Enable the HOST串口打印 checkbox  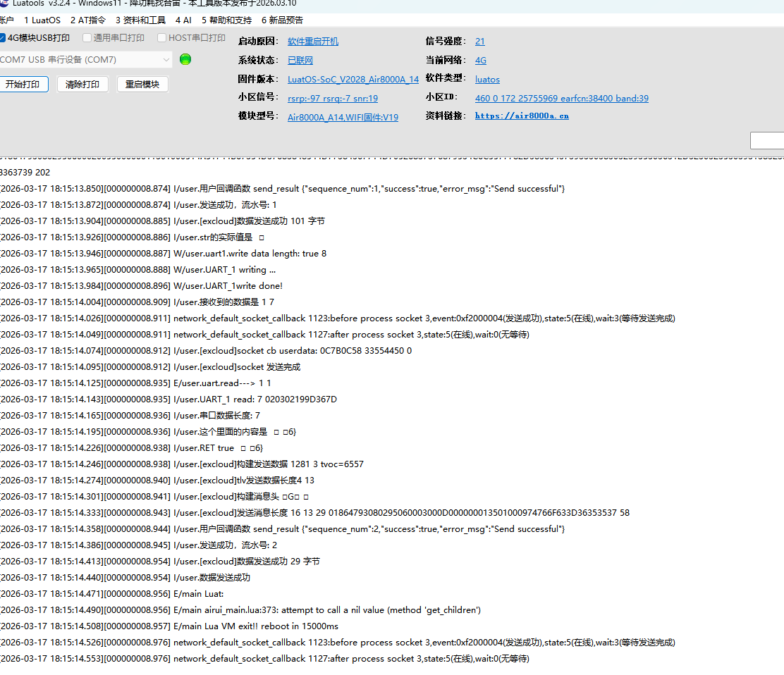pyautogui.click(x=161, y=38)
